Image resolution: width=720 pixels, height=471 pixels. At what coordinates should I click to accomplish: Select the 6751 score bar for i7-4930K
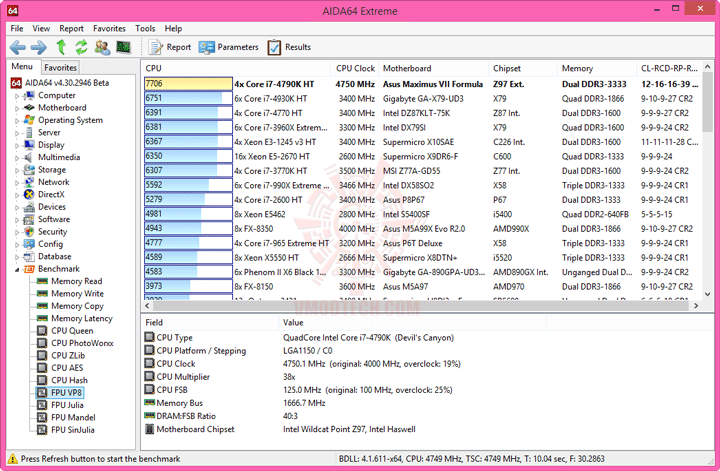point(188,98)
